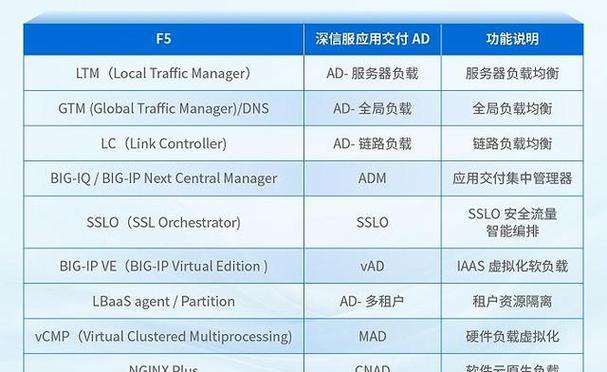The width and height of the screenshot is (607, 372).
Task: Click the LC (Link Controller) cell
Action: [163, 143]
